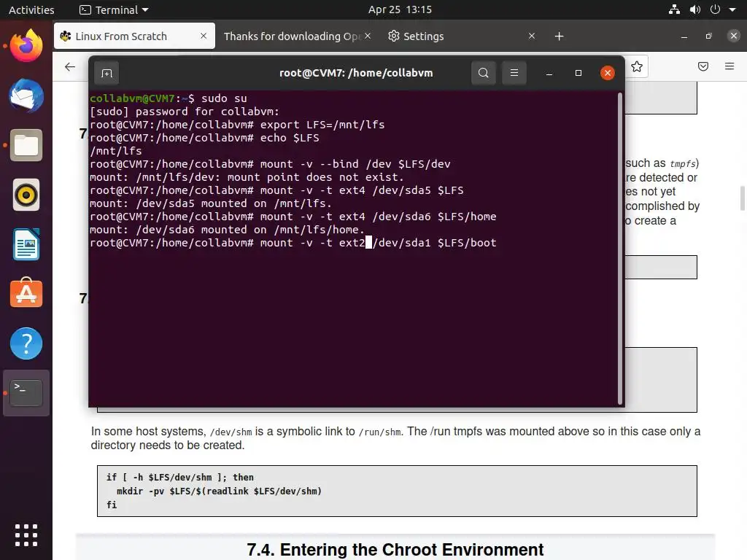This screenshot has height=560, width=747.
Task: Close the Settings tab
Action: (x=532, y=36)
